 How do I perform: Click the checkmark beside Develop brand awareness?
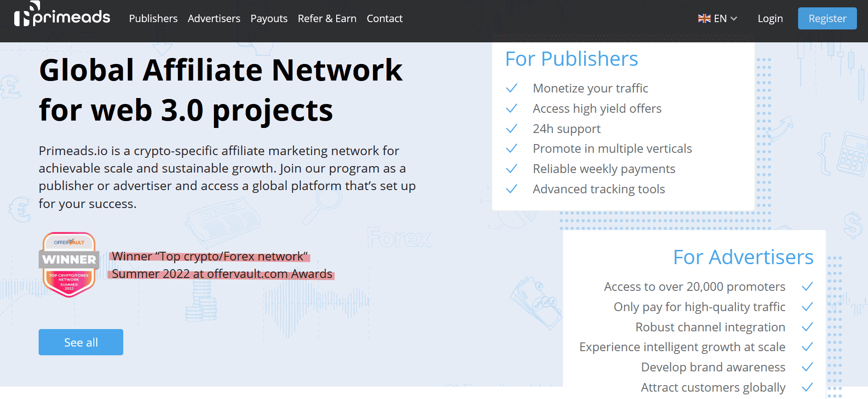point(807,367)
